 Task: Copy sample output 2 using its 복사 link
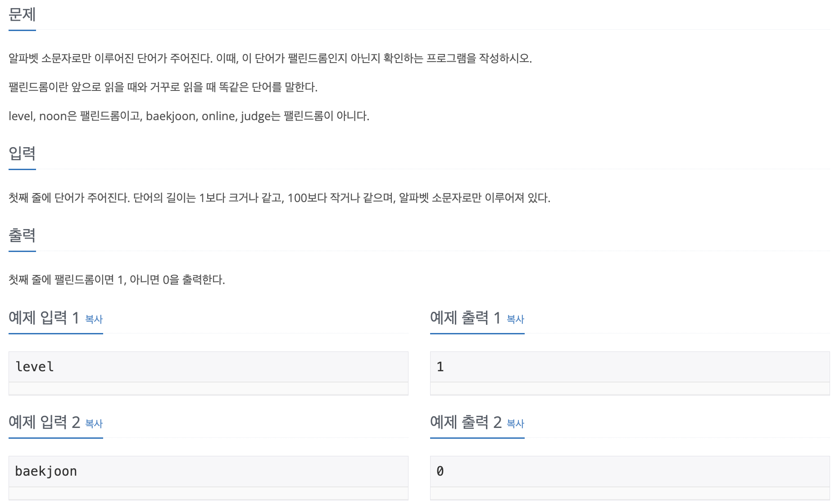(x=515, y=424)
